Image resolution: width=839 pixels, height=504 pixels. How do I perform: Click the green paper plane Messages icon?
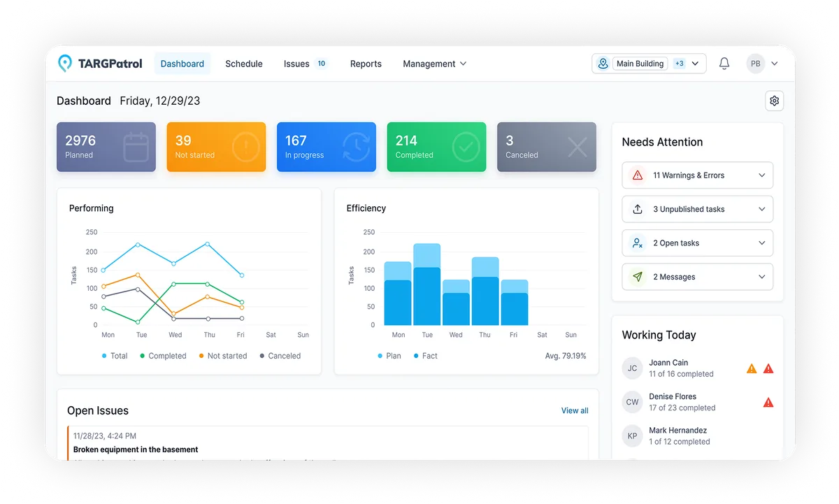click(x=637, y=276)
